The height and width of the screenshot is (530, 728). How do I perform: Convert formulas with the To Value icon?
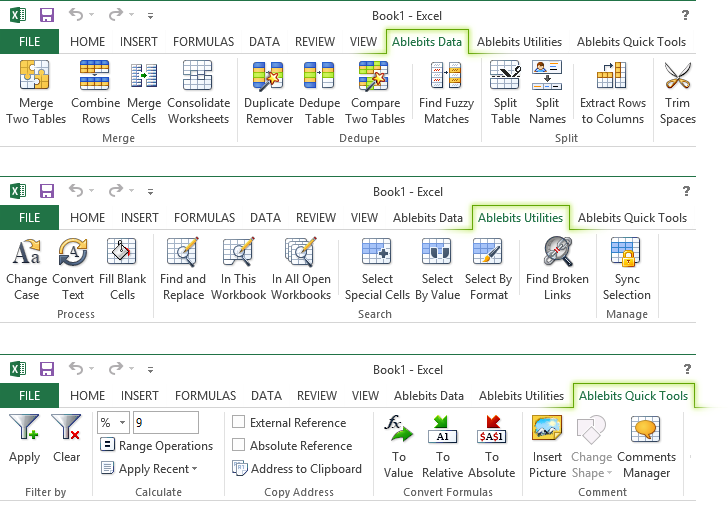[398, 430]
